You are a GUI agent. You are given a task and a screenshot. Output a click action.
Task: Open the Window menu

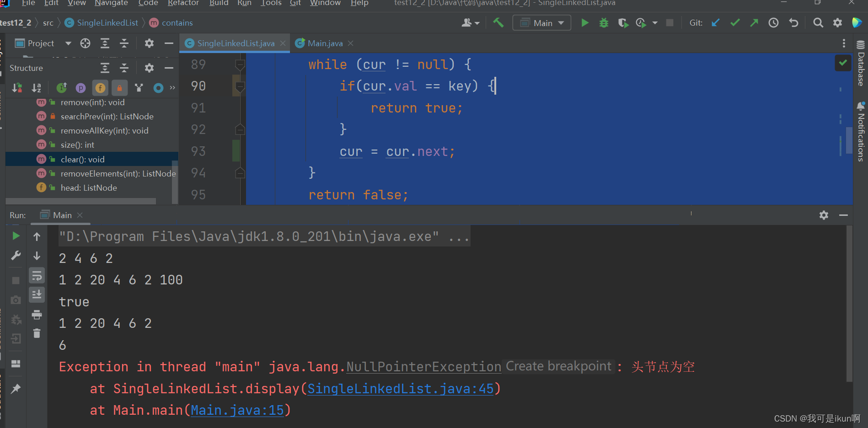click(x=325, y=3)
